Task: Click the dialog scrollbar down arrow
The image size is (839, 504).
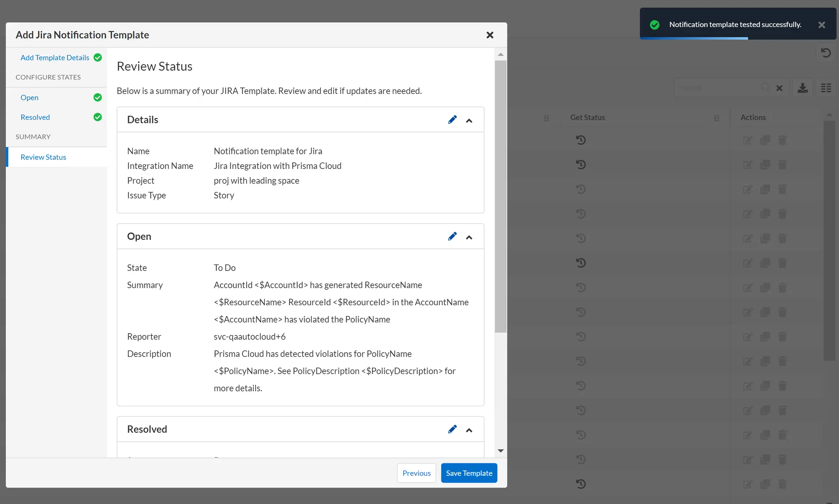Action: 500,451
